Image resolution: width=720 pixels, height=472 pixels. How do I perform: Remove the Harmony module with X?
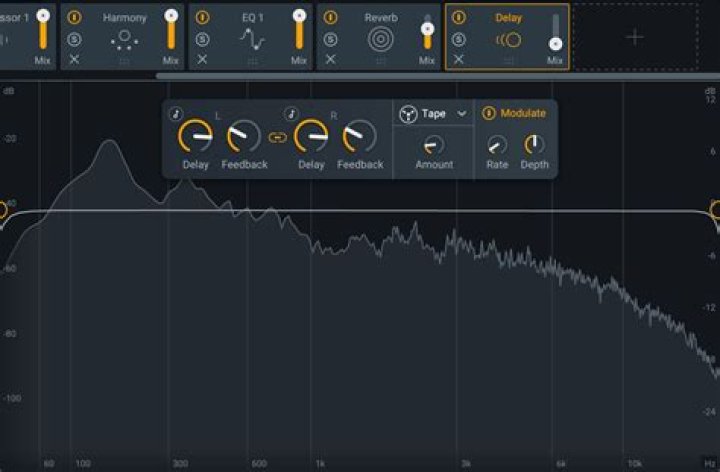(x=75, y=60)
